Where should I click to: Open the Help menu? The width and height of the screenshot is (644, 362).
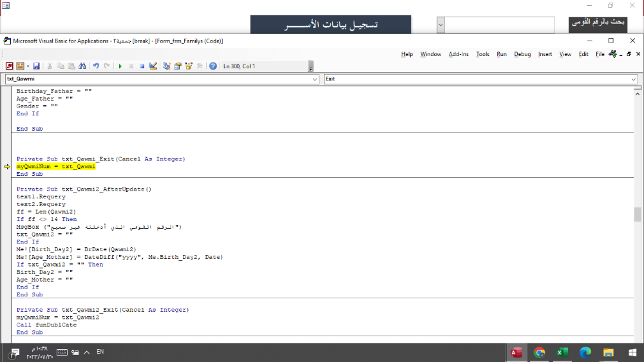pos(407,54)
